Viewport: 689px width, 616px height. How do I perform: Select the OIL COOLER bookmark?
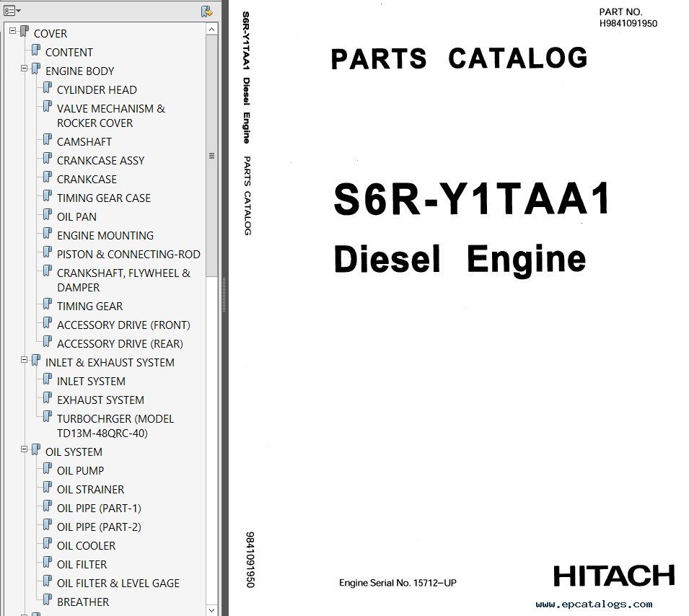pyautogui.click(x=86, y=546)
